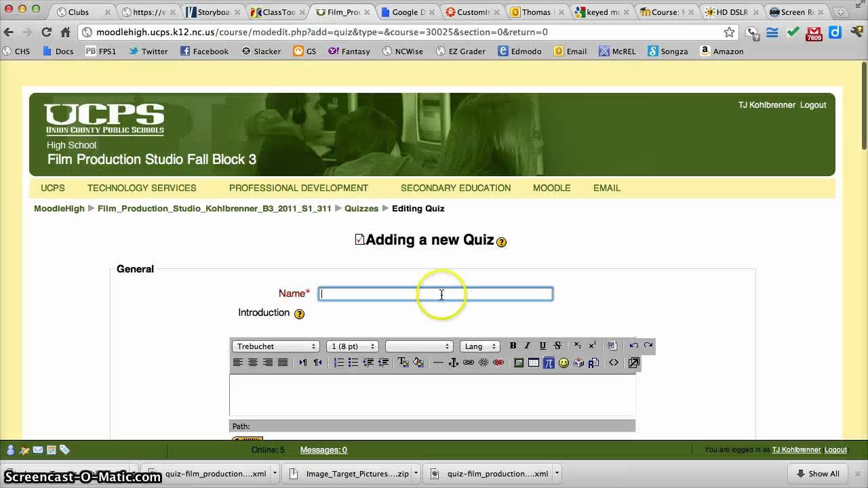Redo the last editor action
The image size is (868, 488).
(648, 346)
